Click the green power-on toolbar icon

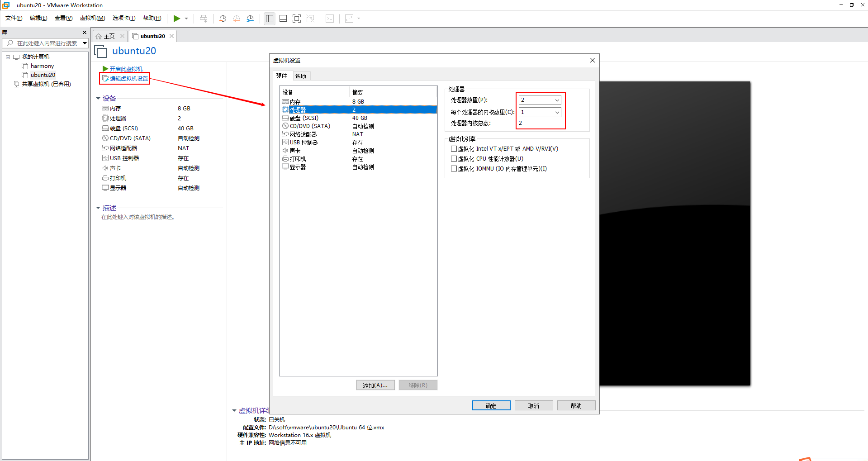point(177,19)
